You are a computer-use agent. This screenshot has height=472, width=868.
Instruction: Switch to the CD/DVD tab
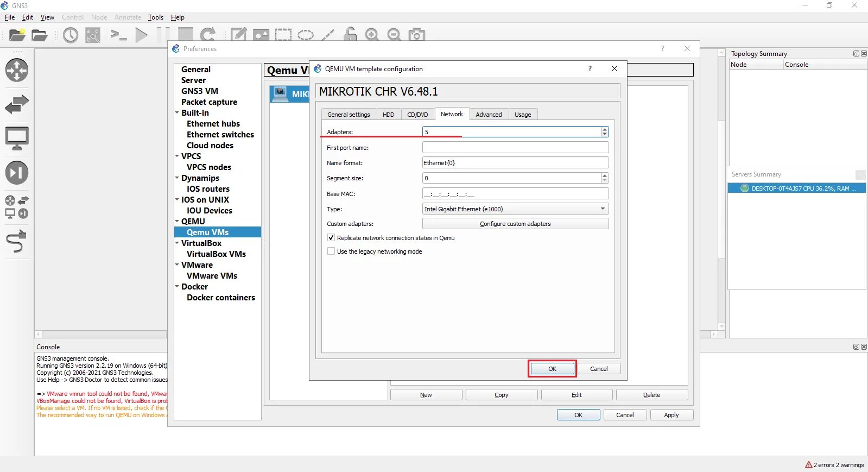tap(417, 115)
